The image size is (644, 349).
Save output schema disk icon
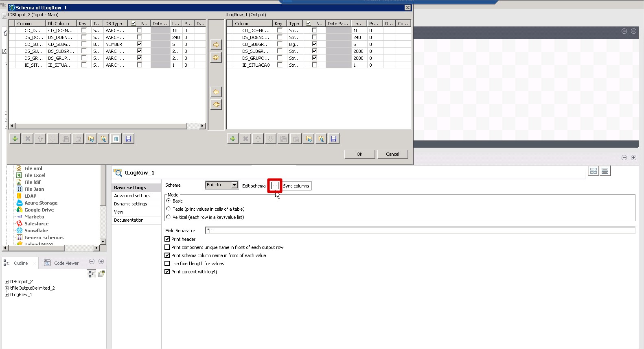pos(333,139)
